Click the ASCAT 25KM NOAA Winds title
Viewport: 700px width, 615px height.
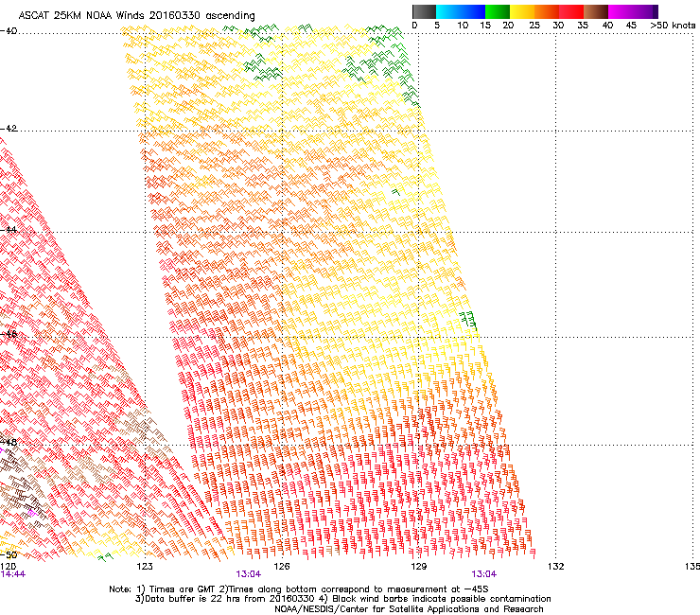click(136, 15)
